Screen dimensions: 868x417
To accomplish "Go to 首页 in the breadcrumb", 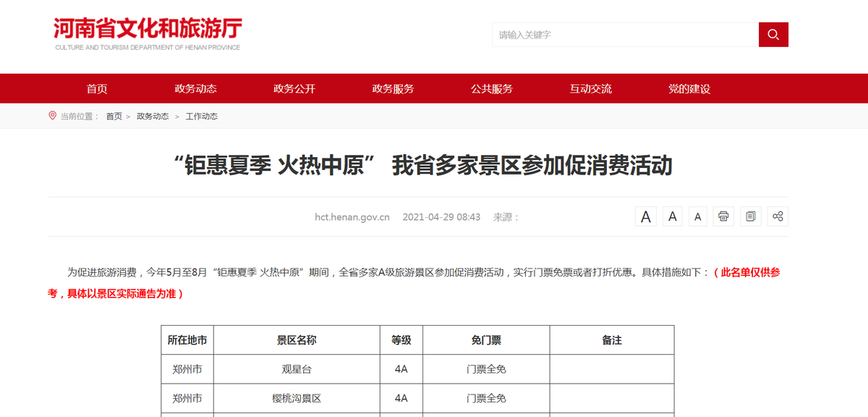I will click(x=114, y=117).
